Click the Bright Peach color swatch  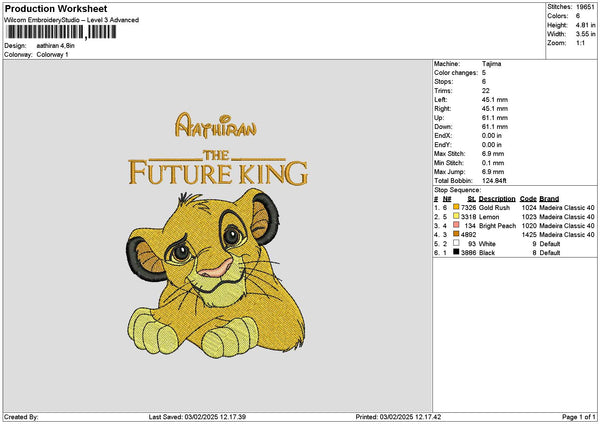(x=456, y=225)
